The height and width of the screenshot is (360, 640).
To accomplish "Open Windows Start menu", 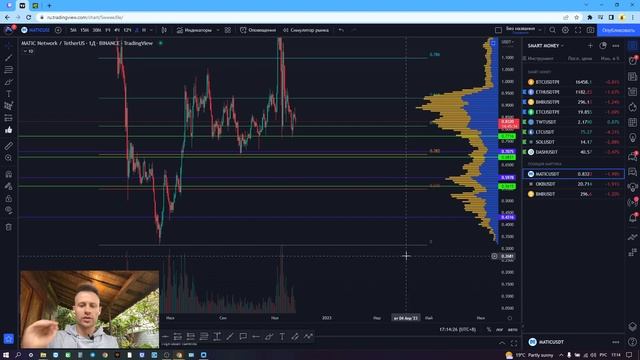I will coord(6,355).
